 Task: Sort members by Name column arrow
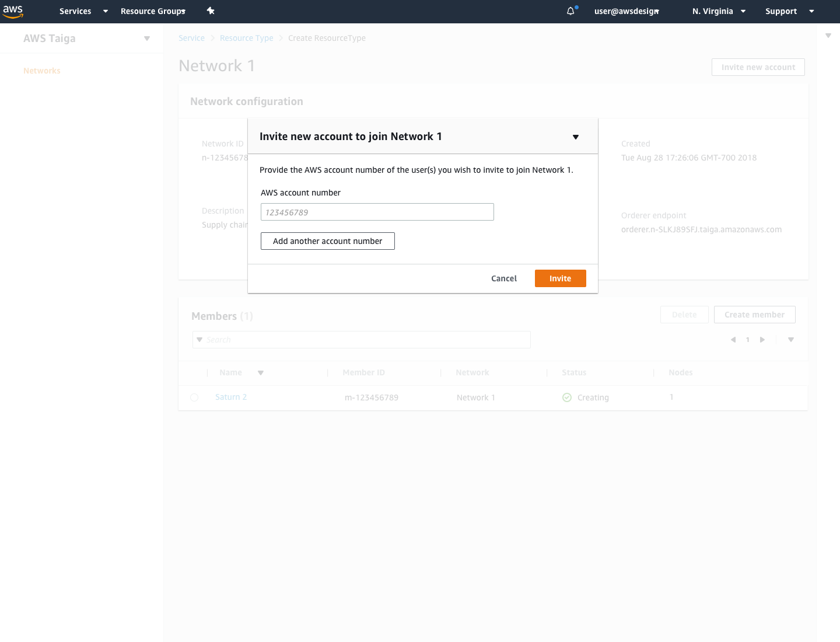pos(261,373)
